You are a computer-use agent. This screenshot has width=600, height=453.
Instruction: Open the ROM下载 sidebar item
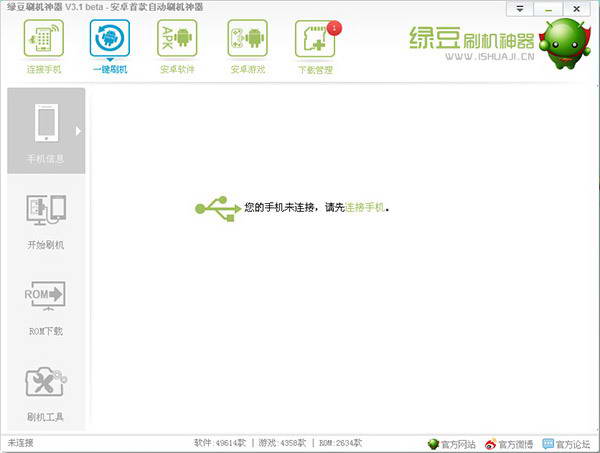point(46,306)
